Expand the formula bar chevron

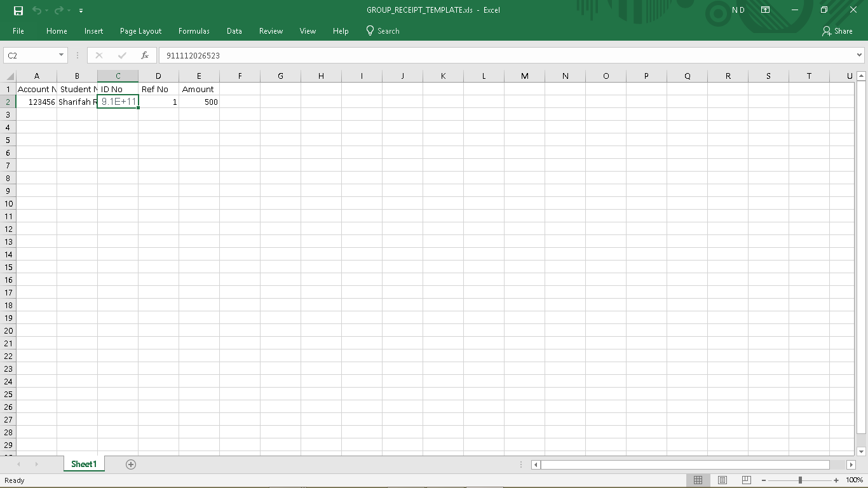[x=859, y=55]
